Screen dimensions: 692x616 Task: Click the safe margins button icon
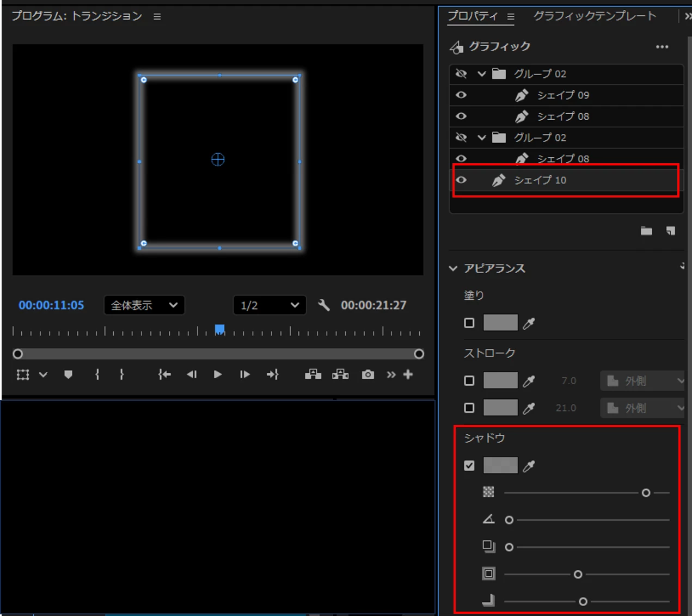(x=23, y=374)
